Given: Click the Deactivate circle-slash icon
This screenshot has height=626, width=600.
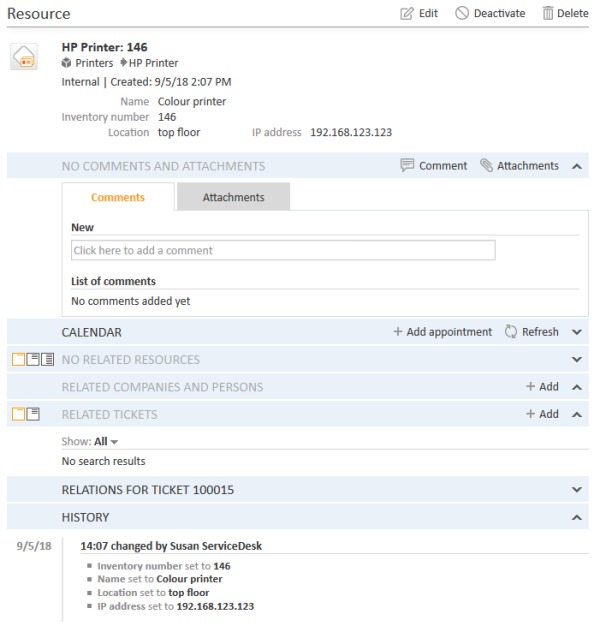Looking at the screenshot, I should (461, 14).
